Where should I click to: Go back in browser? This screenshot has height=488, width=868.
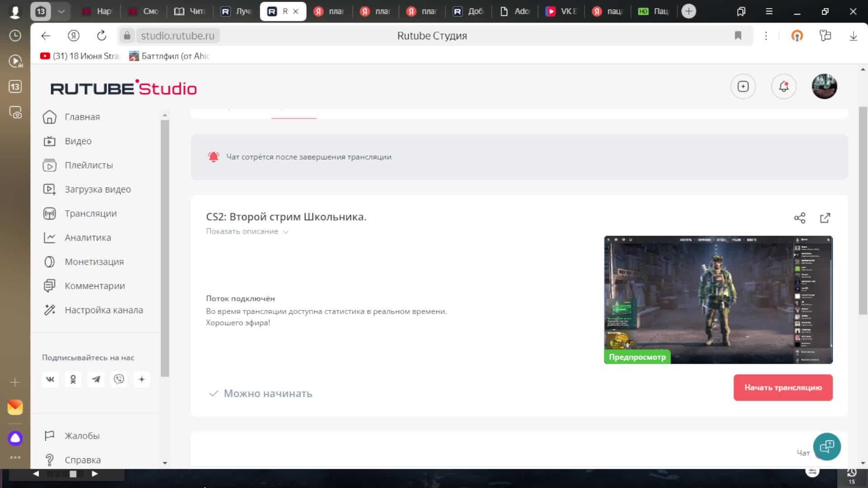(46, 36)
